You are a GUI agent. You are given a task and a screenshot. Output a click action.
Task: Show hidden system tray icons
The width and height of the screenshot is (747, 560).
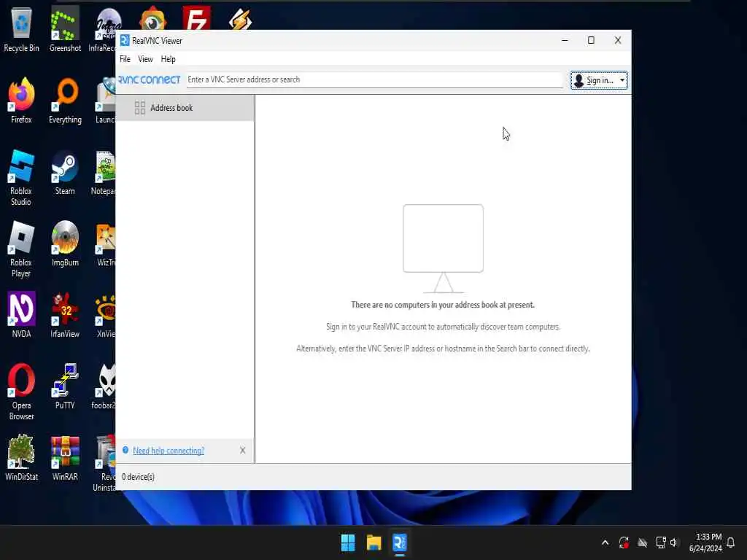[605, 542]
